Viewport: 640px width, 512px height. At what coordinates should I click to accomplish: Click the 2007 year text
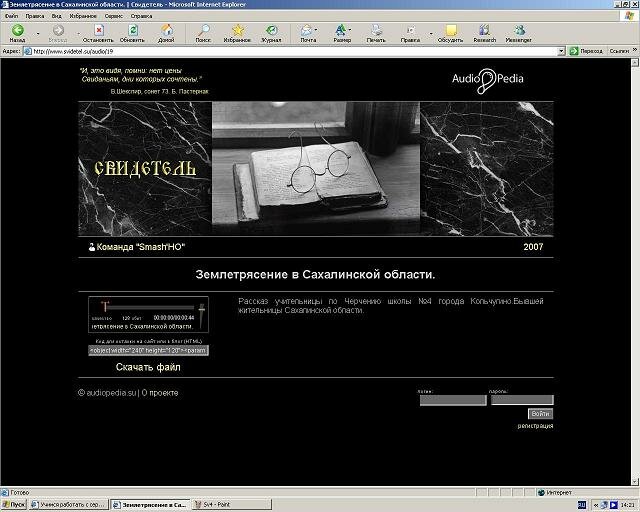(533, 247)
